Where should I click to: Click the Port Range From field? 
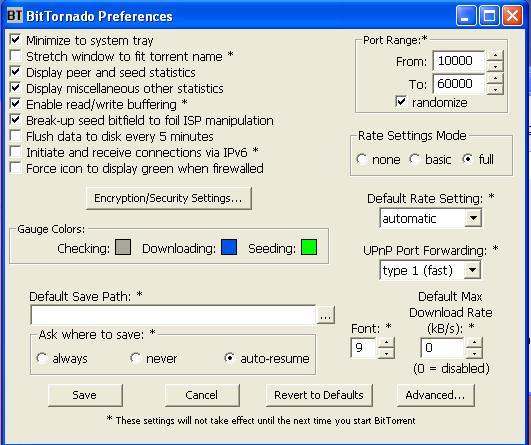coord(459,61)
